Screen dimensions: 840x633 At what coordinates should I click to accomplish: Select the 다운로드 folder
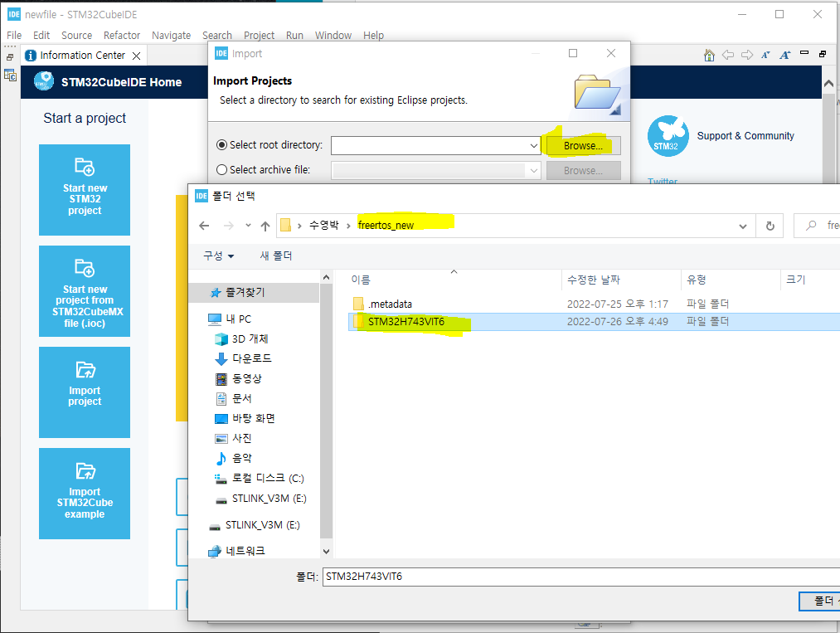click(252, 358)
